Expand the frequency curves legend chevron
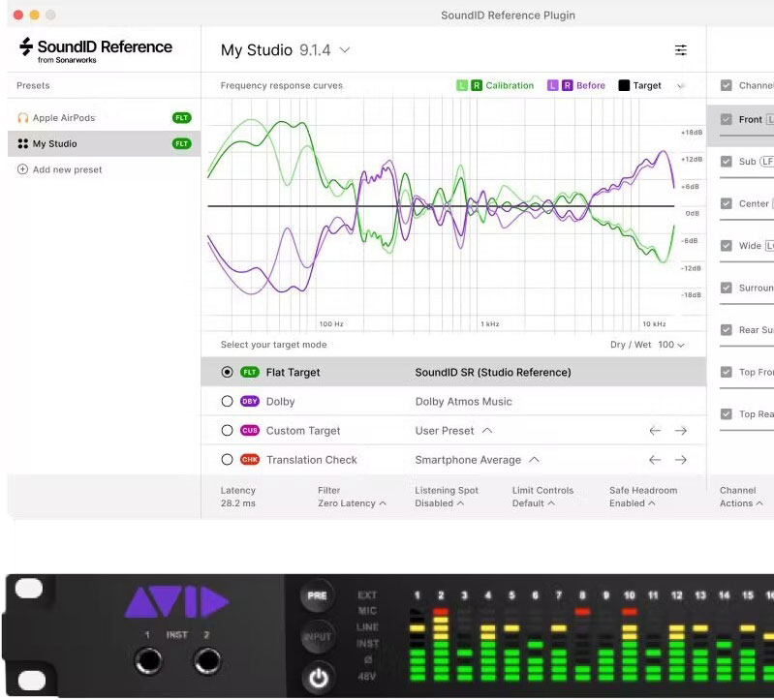The height and width of the screenshot is (700, 774). 681,86
